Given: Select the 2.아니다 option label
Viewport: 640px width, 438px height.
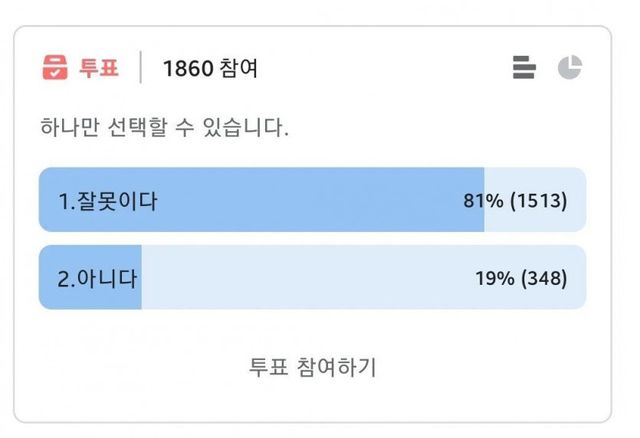Looking at the screenshot, I should [98, 278].
